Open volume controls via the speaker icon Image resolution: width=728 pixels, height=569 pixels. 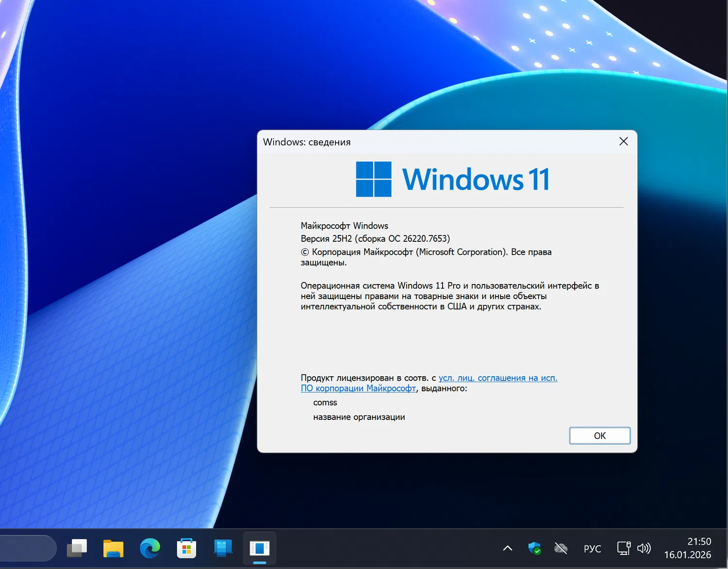point(644,548)
